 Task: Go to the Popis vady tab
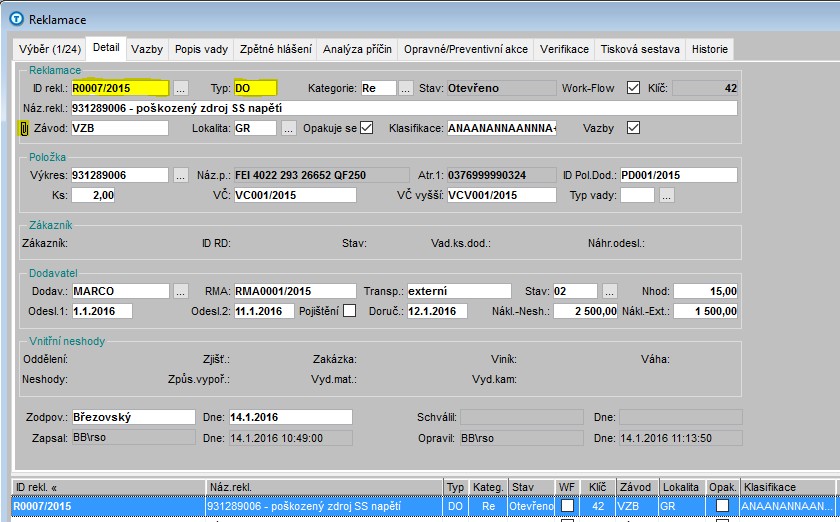201,49
